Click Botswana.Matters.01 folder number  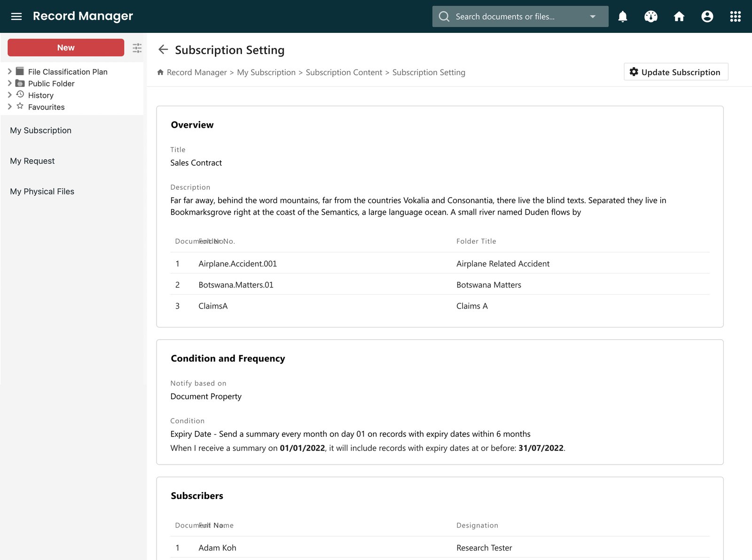click(236, 285)
